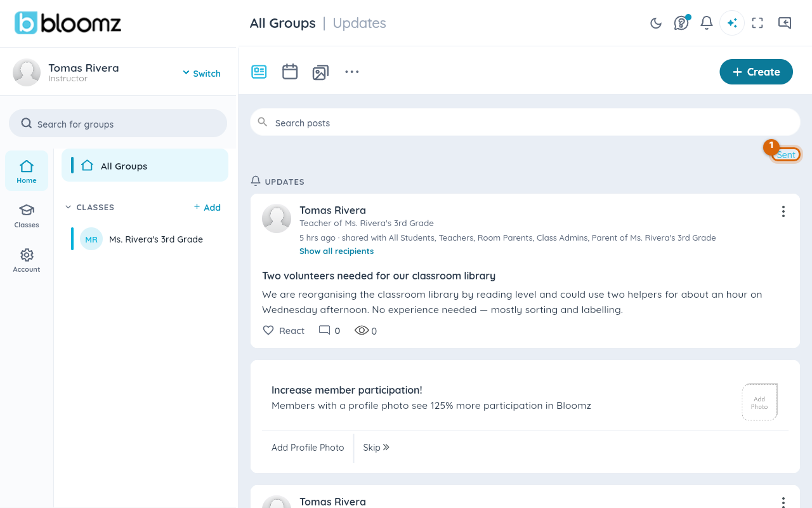This screenshot has height=508, width=812.
Task: Click the Sent filter link
Action: [786, 154]
